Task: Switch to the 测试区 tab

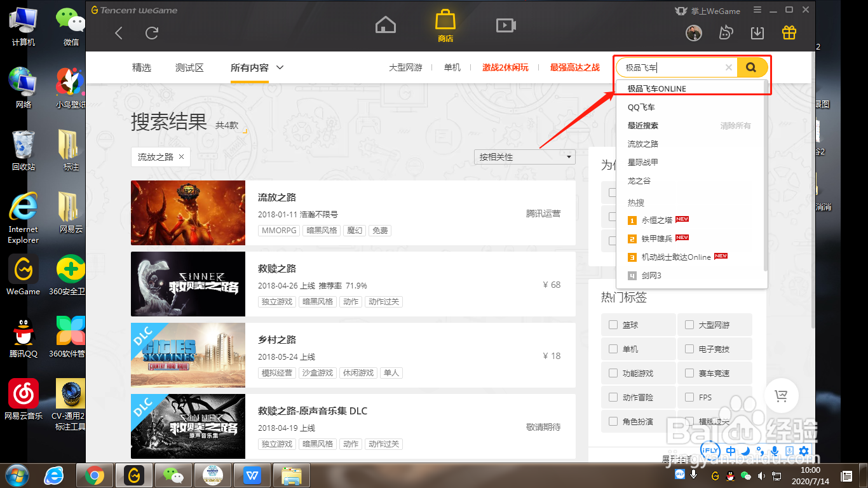Action: [189, 67]
